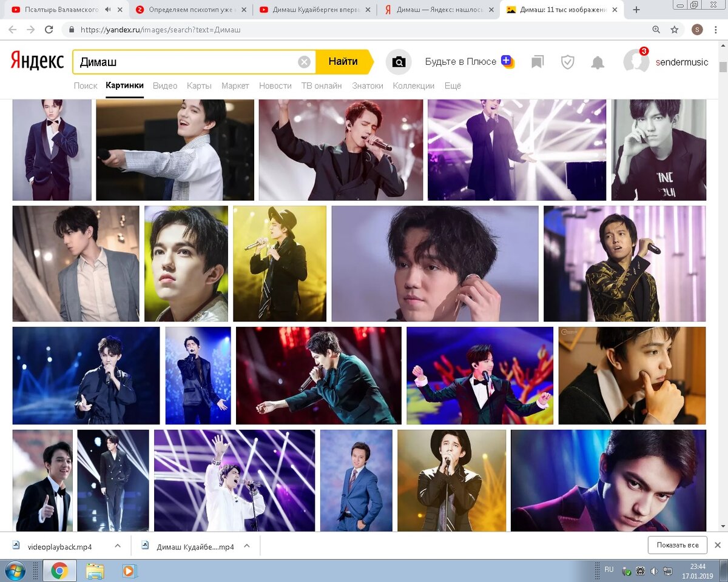Viewport: 728px width, 582px height.
Task: Close the Псалтырь Валаамского tab
Action: pos(120,10)
